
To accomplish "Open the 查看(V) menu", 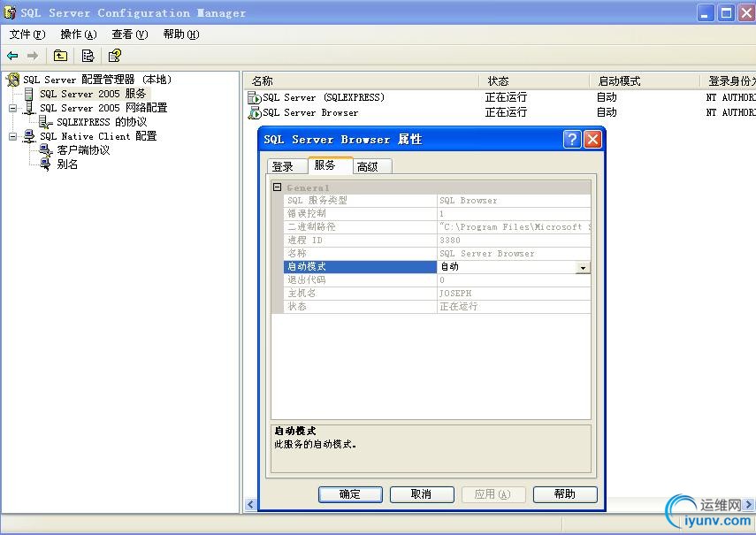I will click(130, 34).
